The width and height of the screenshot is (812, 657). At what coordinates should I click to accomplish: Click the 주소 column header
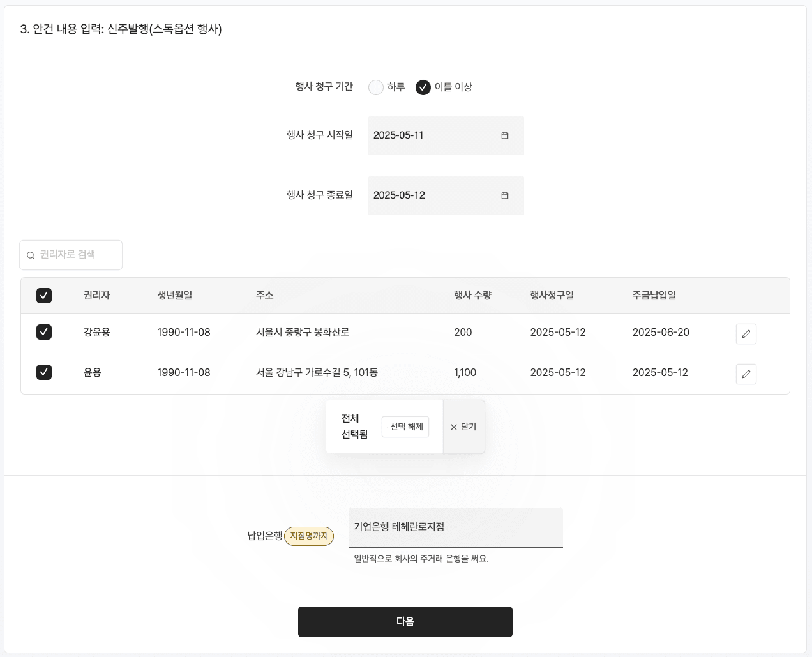tap(265, 295)
